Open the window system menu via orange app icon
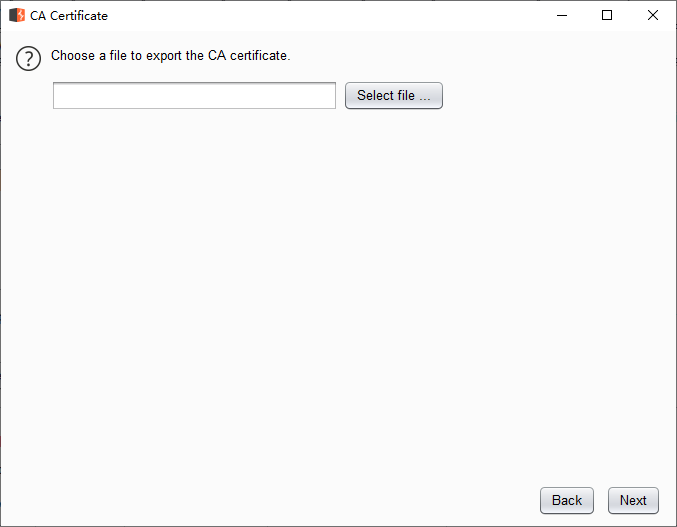 (17, 15)
